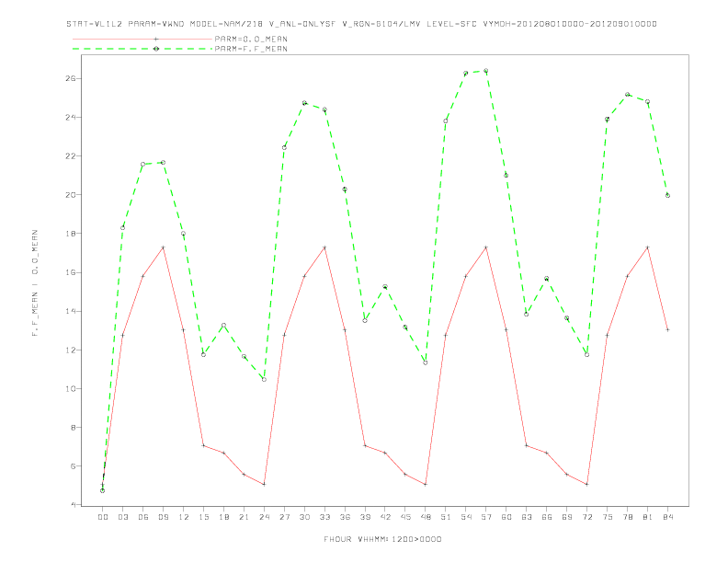Click y-axis tick label 26
Viewport: 728px width, 563px height.
70,78
